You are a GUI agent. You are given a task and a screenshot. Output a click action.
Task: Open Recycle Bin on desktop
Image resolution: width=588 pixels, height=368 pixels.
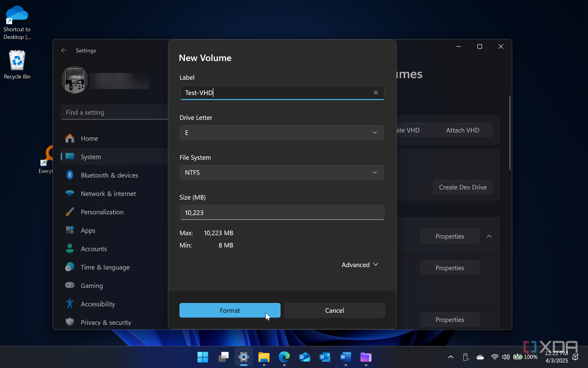[x=17, y=65]
